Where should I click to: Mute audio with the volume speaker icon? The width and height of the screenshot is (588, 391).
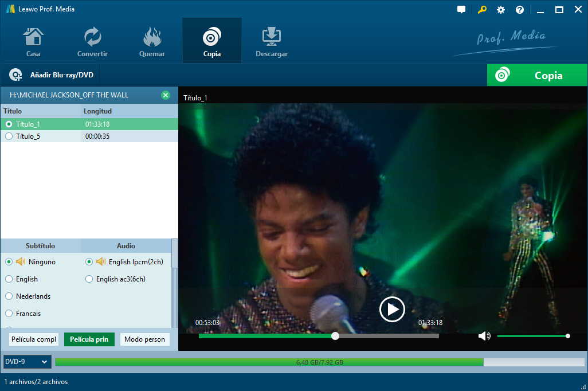[x=484, y=336]
